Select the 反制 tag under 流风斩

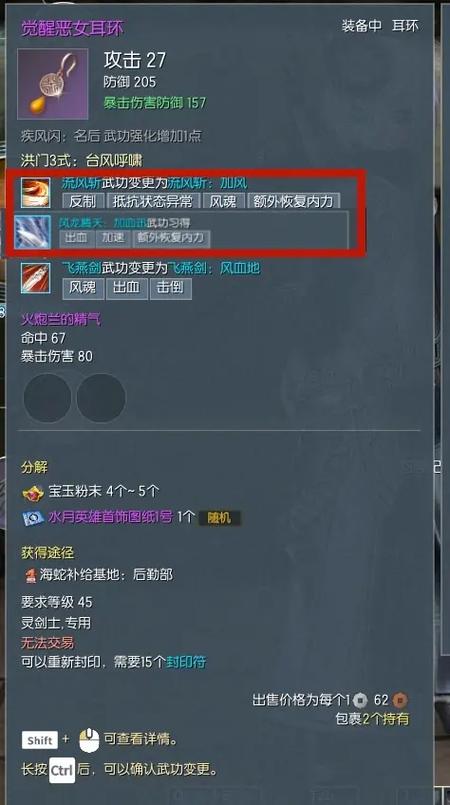(83, 201)
